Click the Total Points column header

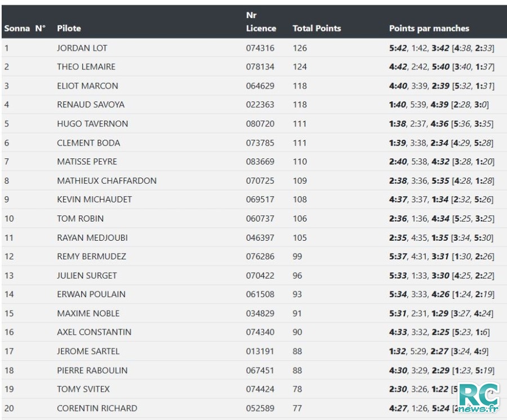point(317,28)
